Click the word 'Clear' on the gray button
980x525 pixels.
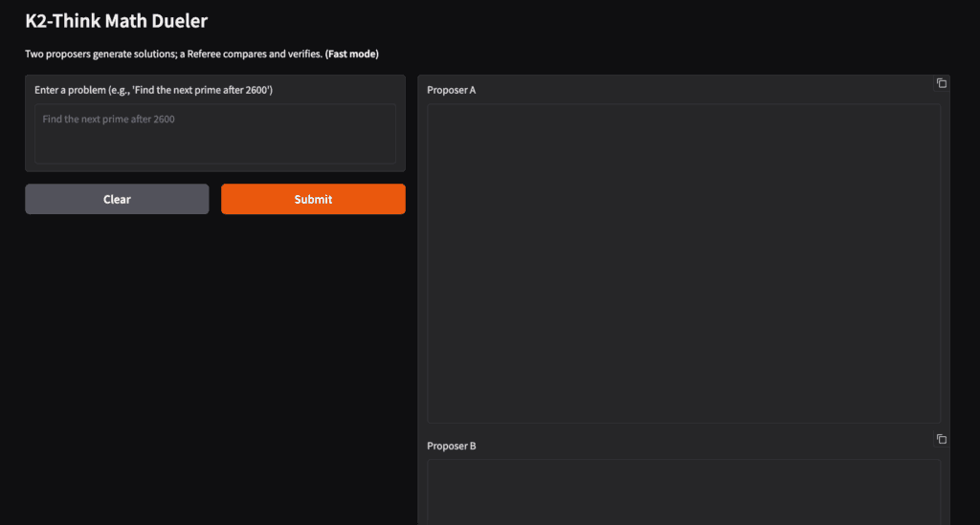coord(117,199)
